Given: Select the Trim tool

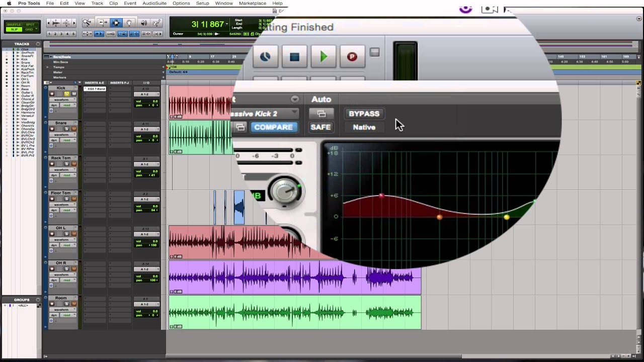Looking at the screenshot, I should point(102,23).
